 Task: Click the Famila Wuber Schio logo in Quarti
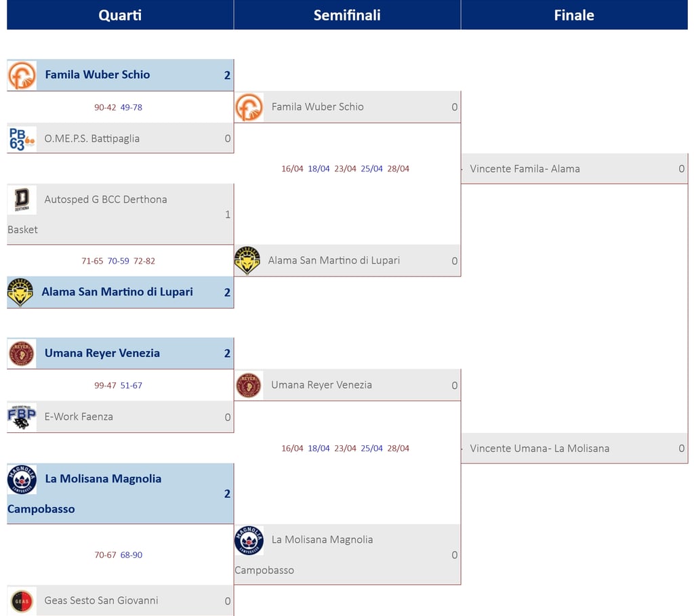(x=22, y=75)
